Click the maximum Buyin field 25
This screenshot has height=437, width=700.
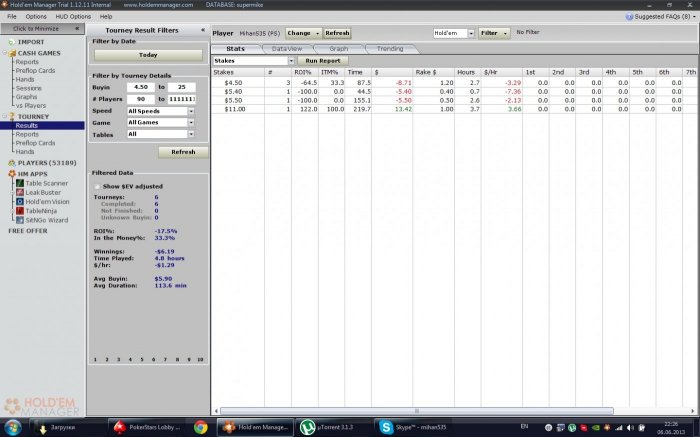[181, 87]
